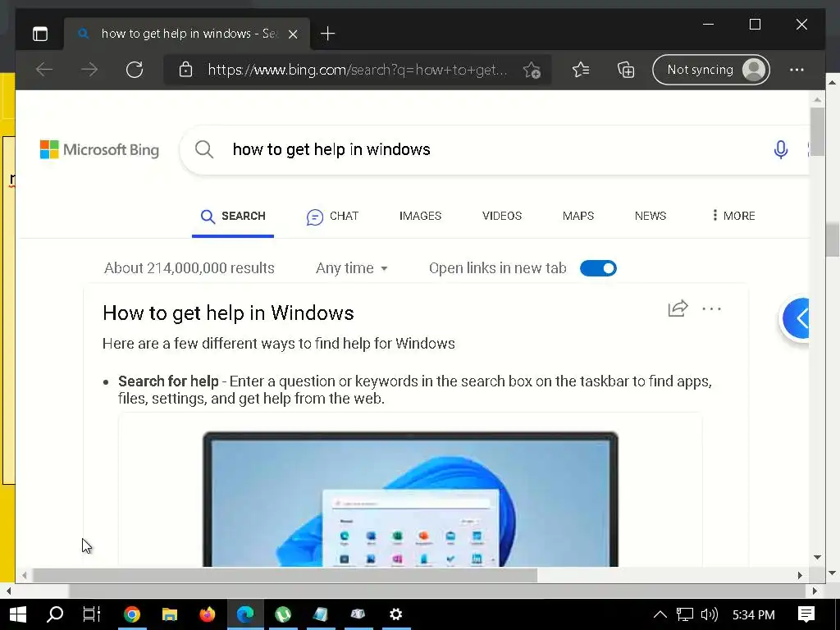Click the Microsoft Bing logo
This screenshot has height=630, width=840.
coord(99,149)
